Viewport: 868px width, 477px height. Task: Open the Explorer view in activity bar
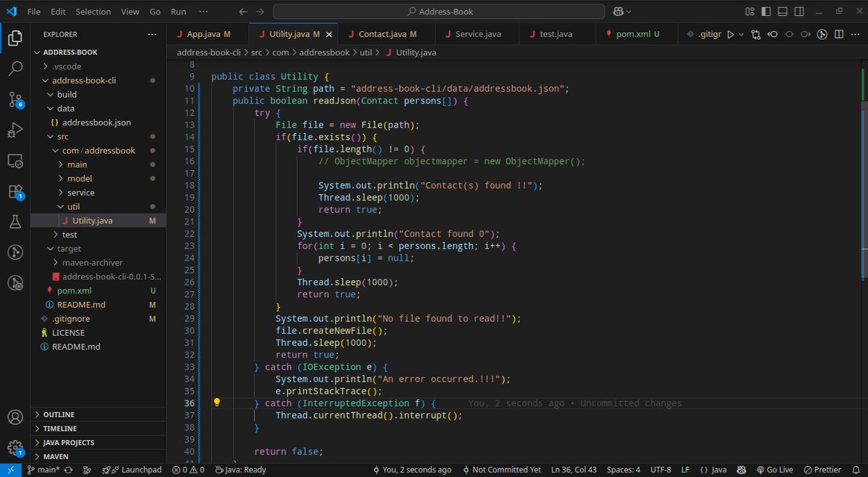(x=14, y=37)
